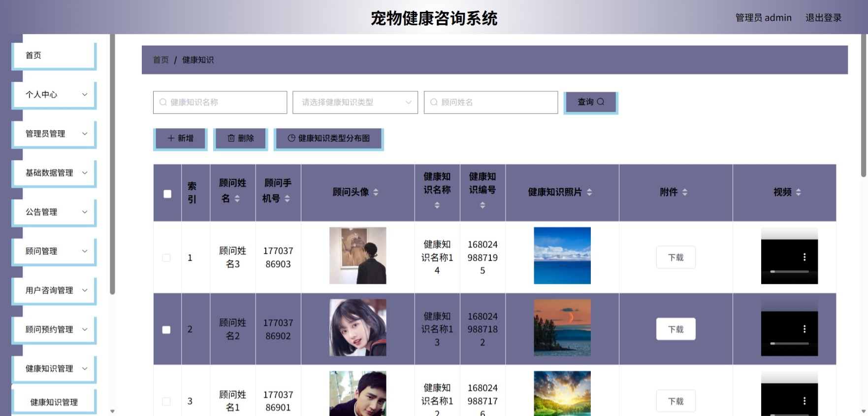Screen dimensions: 868x416
Task: Focus the 顾问姓名 search field
Action: tap(491, 102)
